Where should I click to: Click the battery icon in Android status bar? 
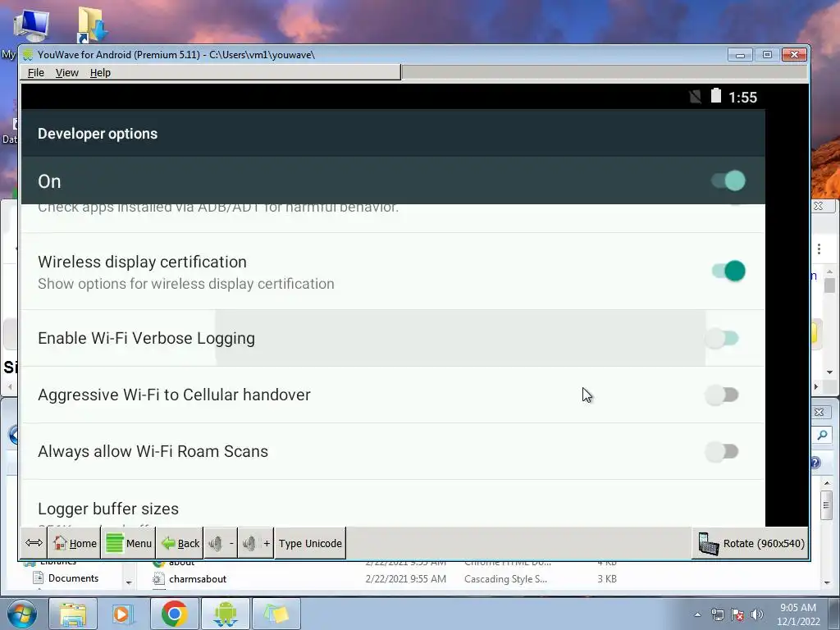[x=715, y=96]
